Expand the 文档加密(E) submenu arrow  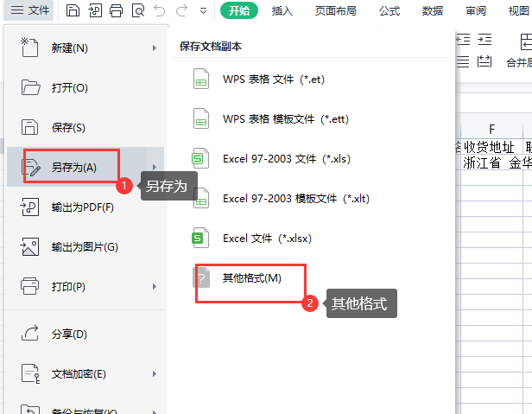(x=155, y=374)
